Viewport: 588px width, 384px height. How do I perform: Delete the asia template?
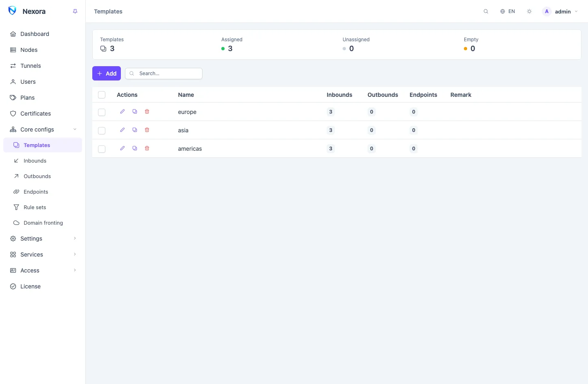point(147,130)
